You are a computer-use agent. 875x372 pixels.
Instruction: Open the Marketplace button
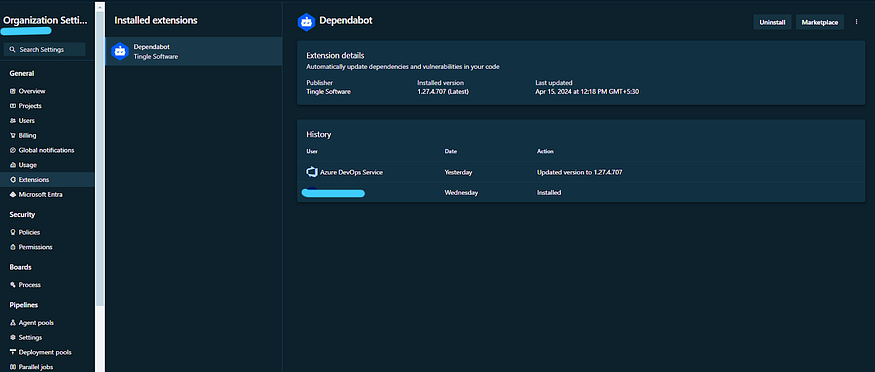pyautogui.click(x=820, y=22)
